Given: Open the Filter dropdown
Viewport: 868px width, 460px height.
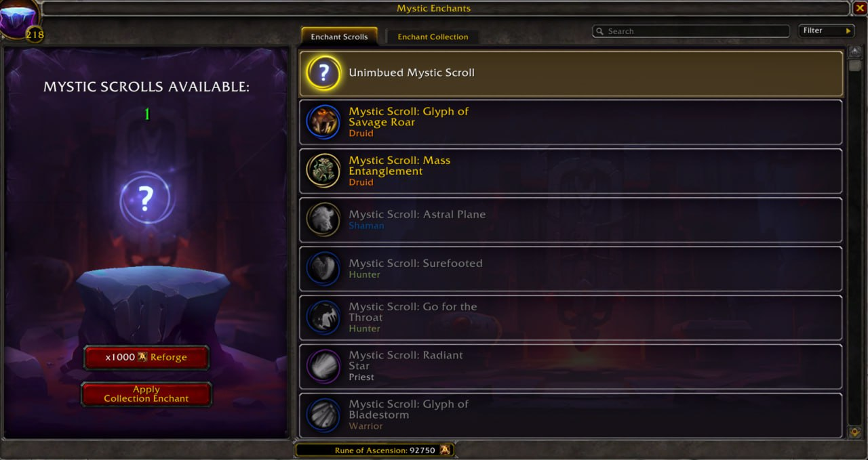Looking at the screenshot, I should point(827,30).
